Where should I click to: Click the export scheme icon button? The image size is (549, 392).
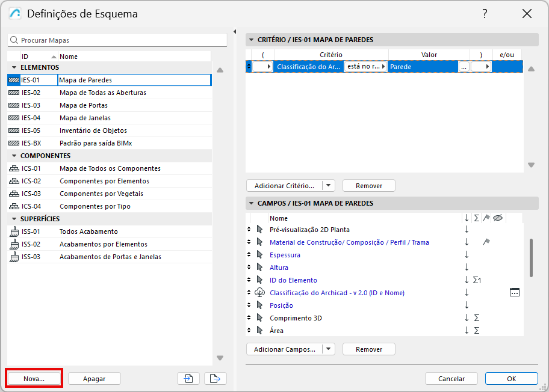pyautogui.click(x=215, y=378)
